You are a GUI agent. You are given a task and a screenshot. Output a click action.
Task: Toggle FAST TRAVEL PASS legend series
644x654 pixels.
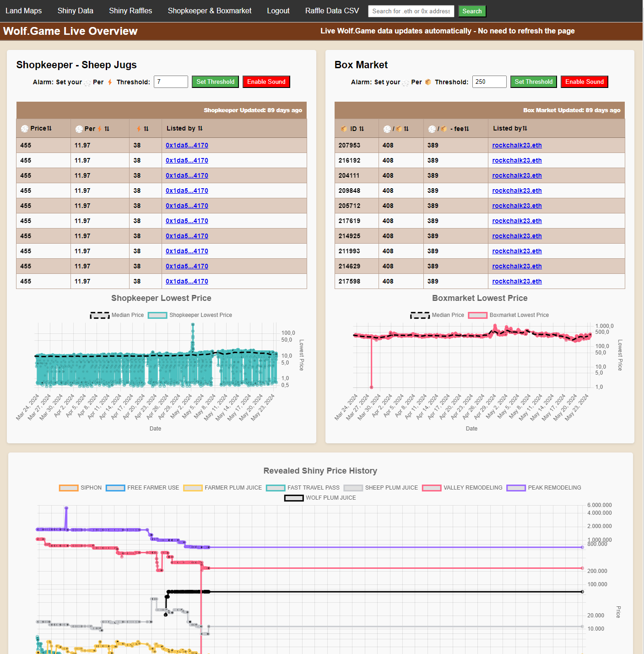pyautogui.click(x=303, y=488)
